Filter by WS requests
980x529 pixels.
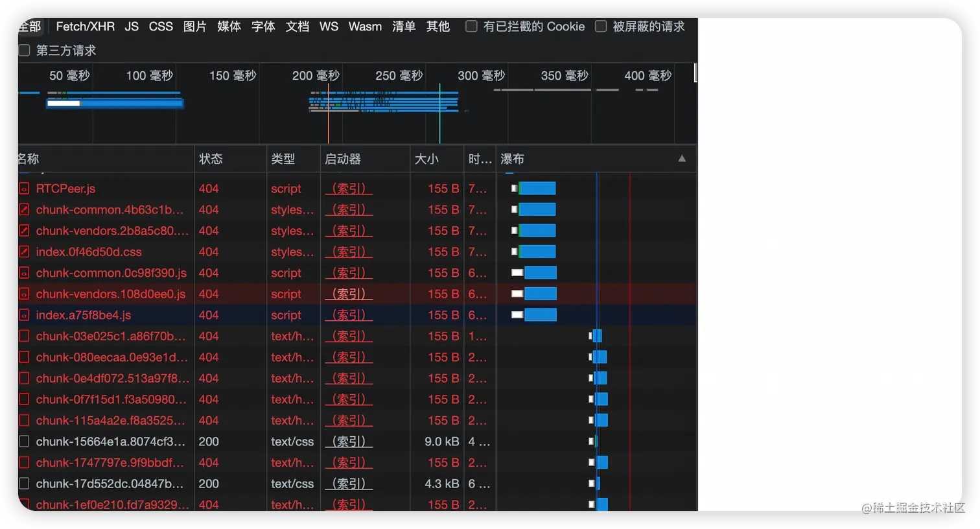(x=329, y=27)
